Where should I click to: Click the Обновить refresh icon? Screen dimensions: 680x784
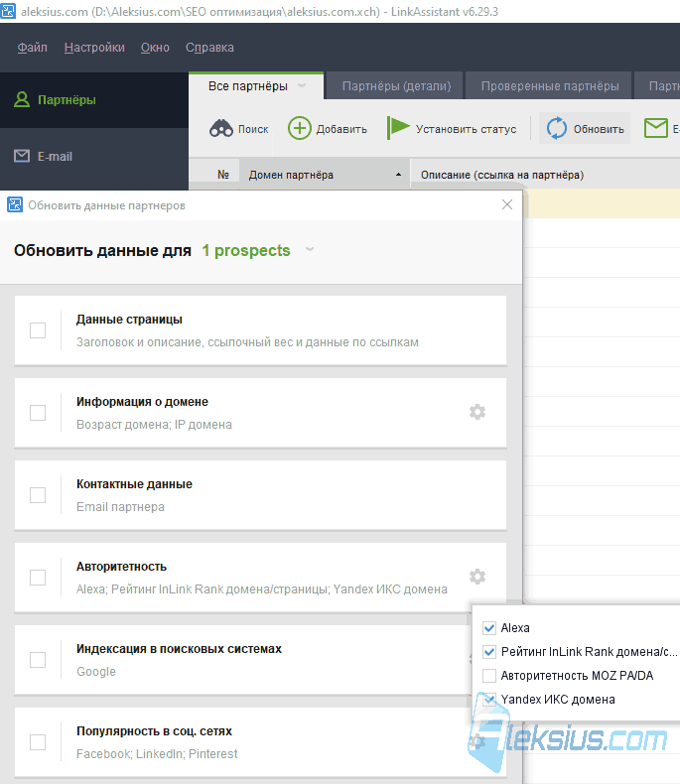click(x=557, y=128)
